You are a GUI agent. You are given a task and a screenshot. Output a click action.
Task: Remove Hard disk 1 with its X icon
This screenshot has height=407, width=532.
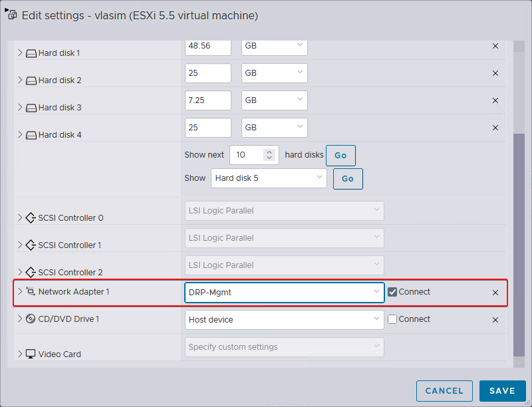click(x=495, y=46)
